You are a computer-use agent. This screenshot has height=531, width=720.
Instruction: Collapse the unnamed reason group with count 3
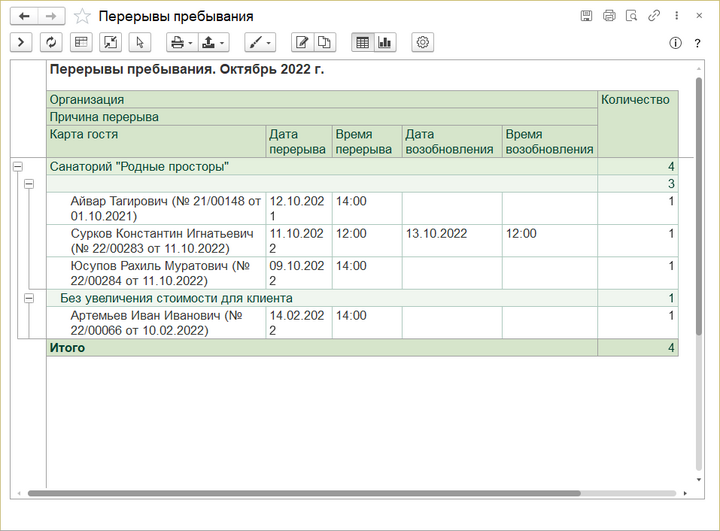coord(29,184)
